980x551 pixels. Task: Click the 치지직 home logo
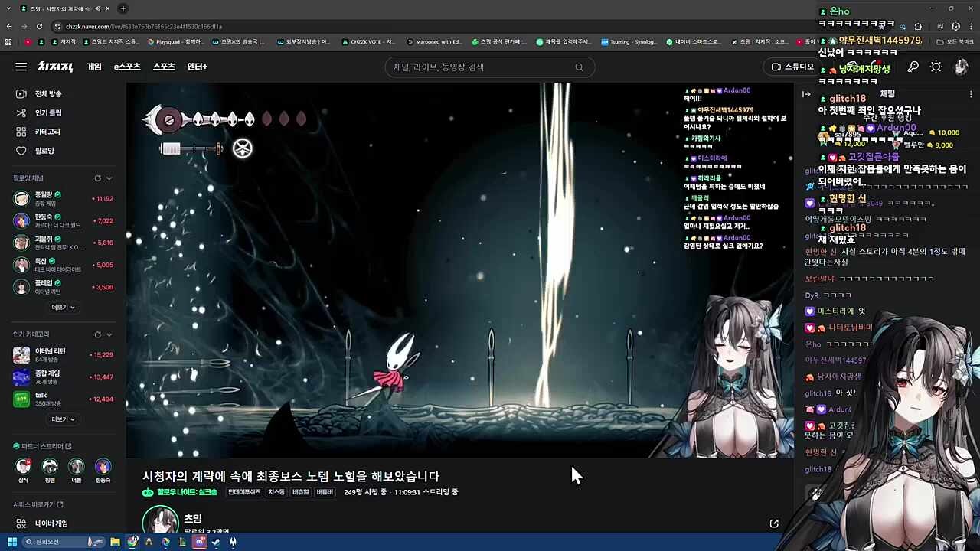[x=55, y=67]
